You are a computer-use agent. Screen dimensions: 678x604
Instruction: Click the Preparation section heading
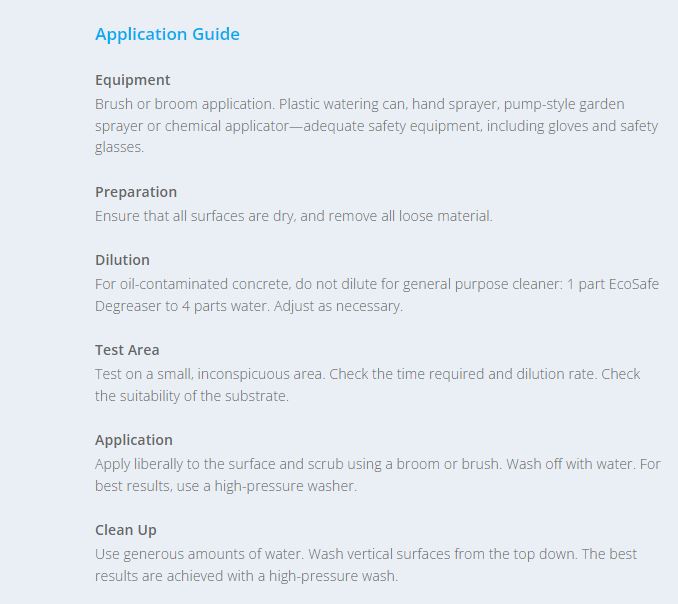[135, 192]
